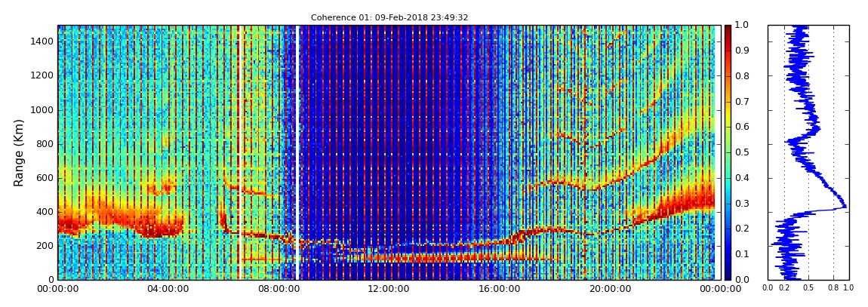Click the 08:00:00 time axis label
This screenshot has height=307, width=868.
pyautogui.click(x=277, y=290)
